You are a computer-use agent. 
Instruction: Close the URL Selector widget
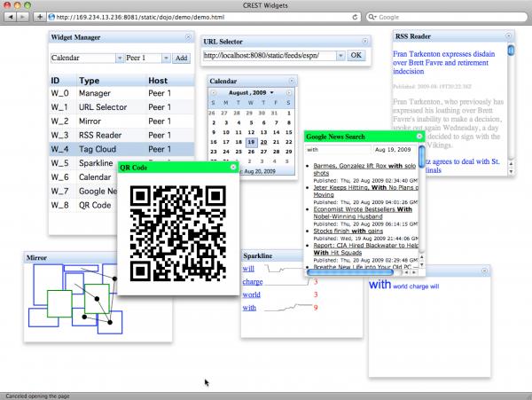tap(364, 41)
